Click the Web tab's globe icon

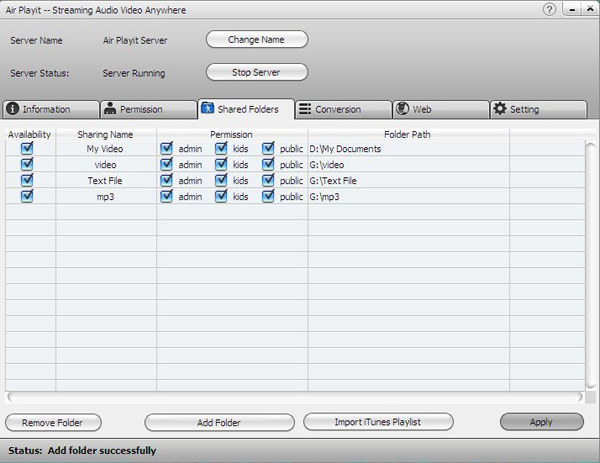click(403, 109)
